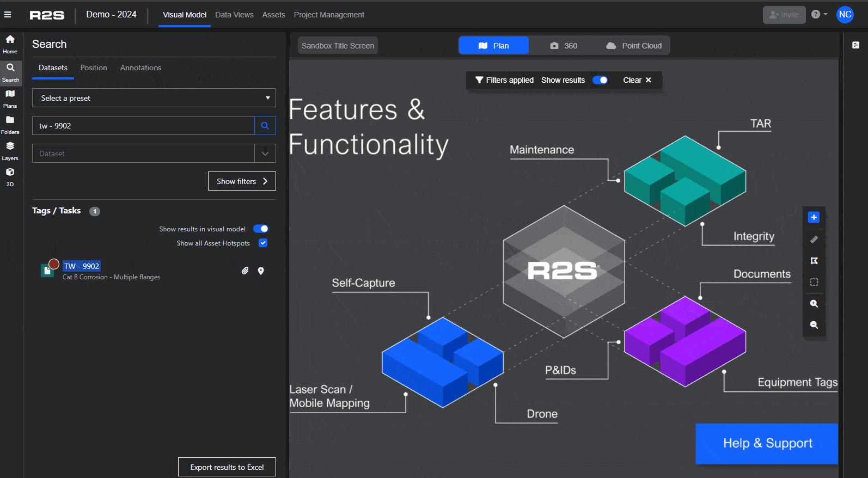Open Layers in sidebar
868x478 pixels.
click(10, 151)
